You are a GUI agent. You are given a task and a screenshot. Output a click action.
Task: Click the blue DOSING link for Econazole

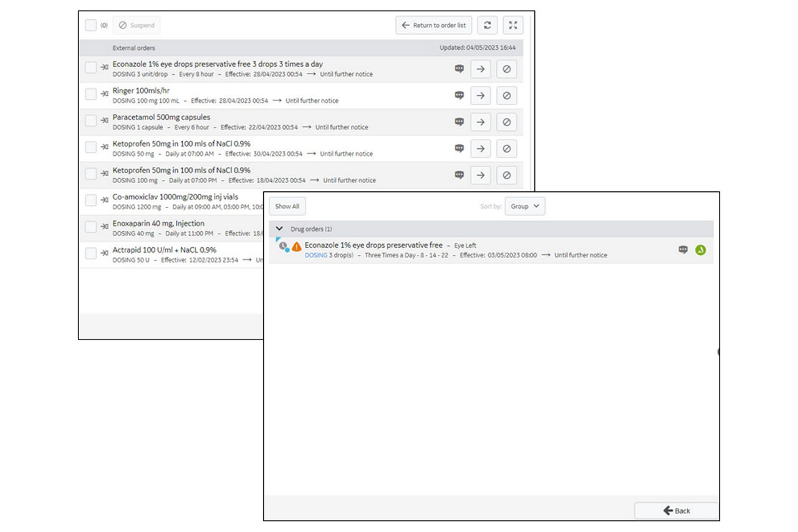[x=315, y=255]
